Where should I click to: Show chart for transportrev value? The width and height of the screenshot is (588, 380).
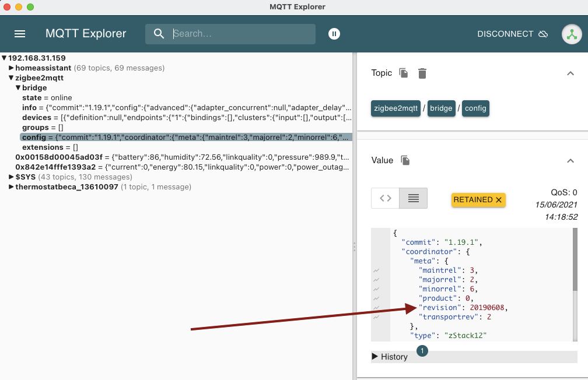pos(376,317)
